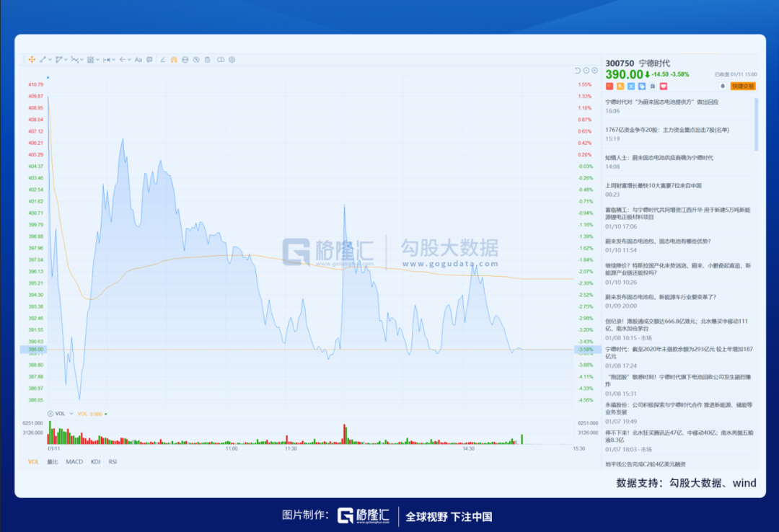Expand triangle shape tool dropdown arrow
779x532 pixels.
coord(66,60)
